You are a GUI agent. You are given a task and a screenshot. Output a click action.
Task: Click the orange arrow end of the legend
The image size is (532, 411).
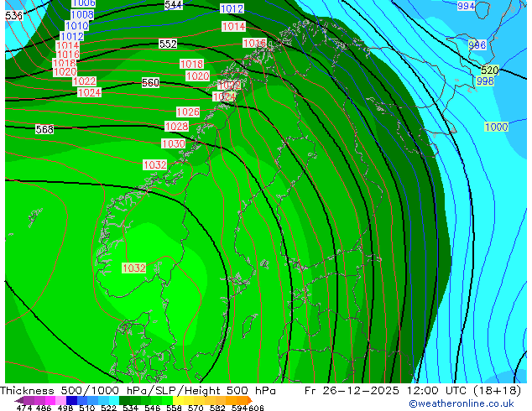click(250, 400)
